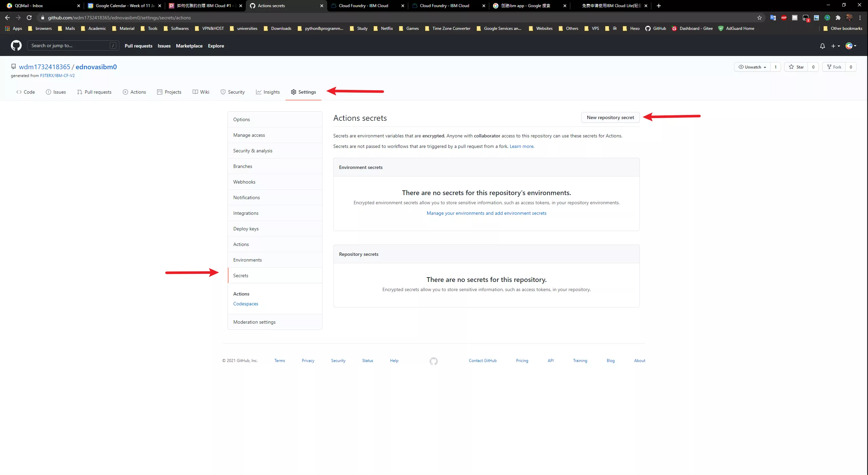This screenshot has width=868, height=475.
Task: Open Apps shortcut in bookmarks bar
Action: click(x=14, y=28)
